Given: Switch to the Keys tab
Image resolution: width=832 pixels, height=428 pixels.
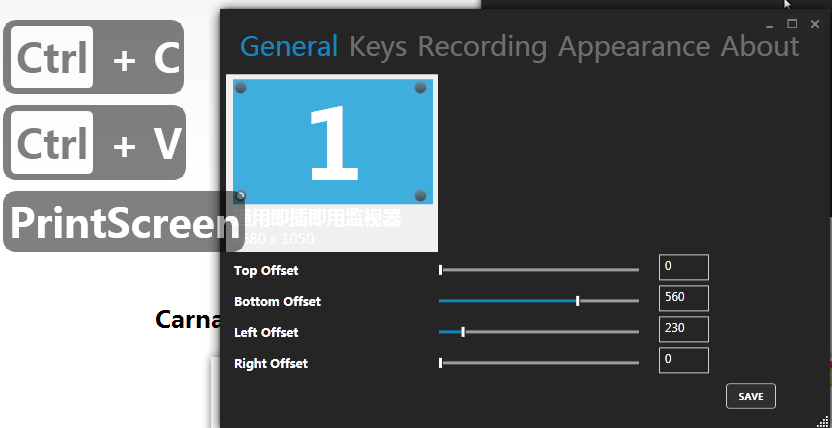Looking at the screenshot, I should click(378, 46).
